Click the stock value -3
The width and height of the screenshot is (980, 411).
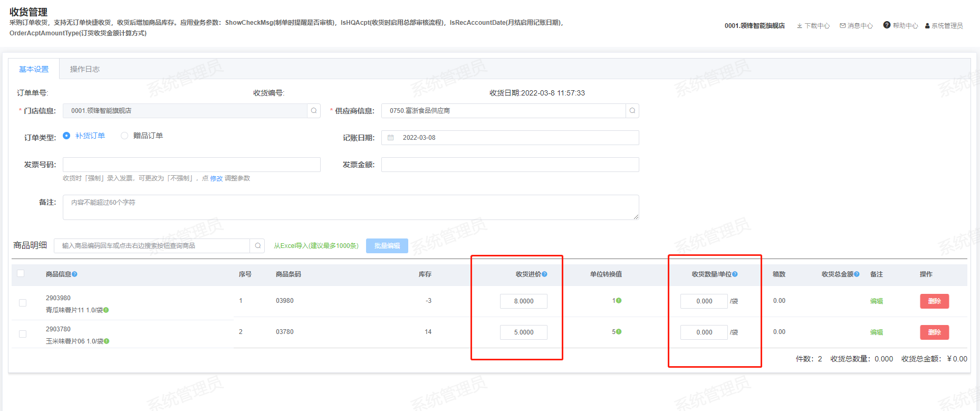(x=428, y=301)
